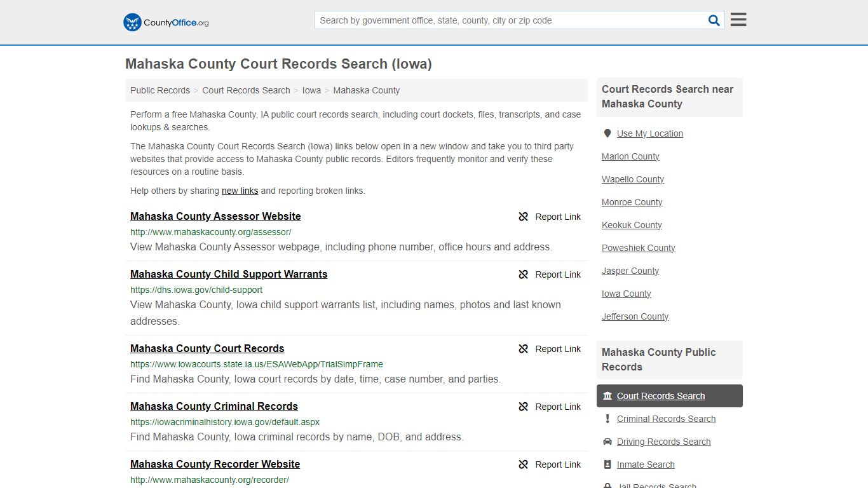Follow the new links hyperlink
This screenshot has width=868, height=488.
[240, 191]
